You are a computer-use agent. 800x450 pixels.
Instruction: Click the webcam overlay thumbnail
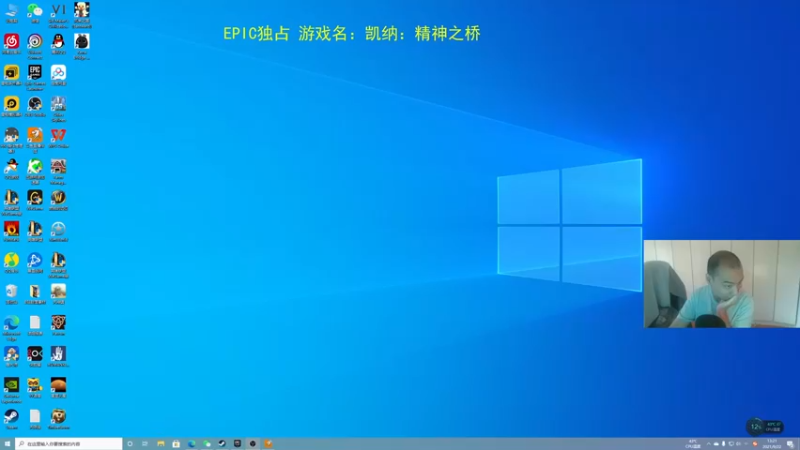point(721,284)
